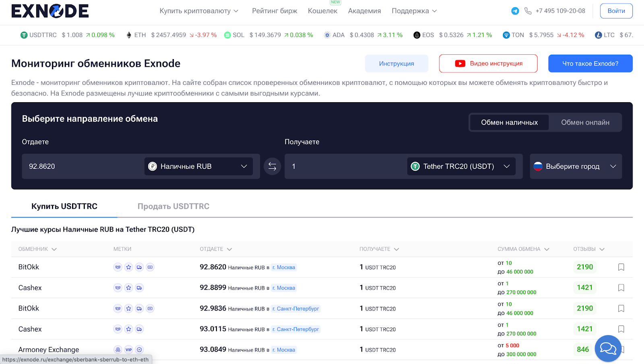Click mask tag icon in Cashex 93.0115 row
This screenshot has height=364, width=644.
tap(118, 329)
